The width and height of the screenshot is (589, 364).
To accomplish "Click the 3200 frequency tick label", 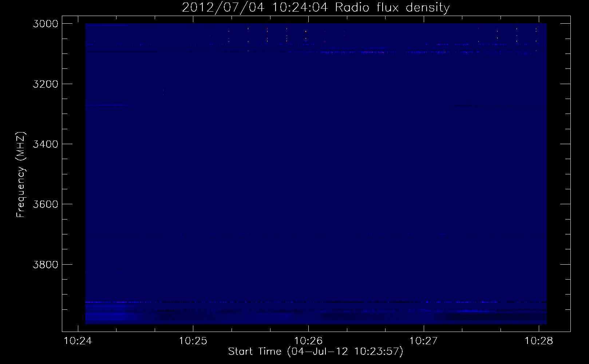I will (46, 84).
